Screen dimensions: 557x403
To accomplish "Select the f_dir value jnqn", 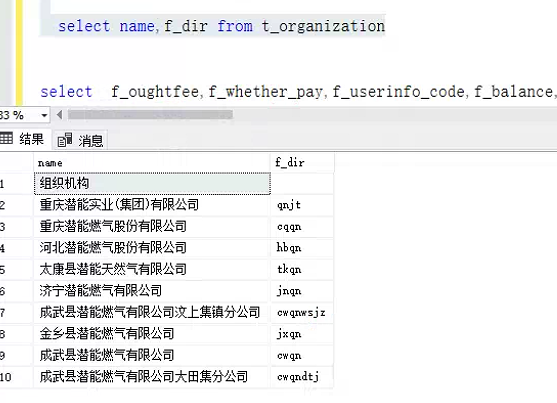I will (x=302, y=291).
